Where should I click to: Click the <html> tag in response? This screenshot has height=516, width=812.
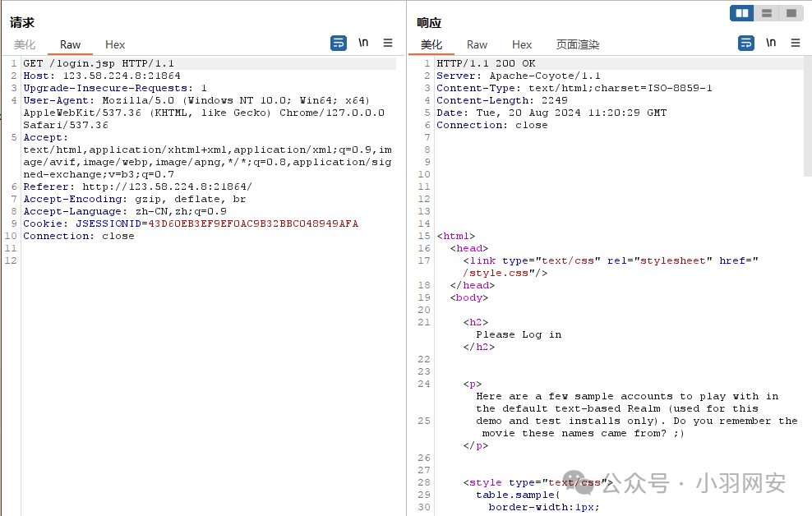[455, 237]
